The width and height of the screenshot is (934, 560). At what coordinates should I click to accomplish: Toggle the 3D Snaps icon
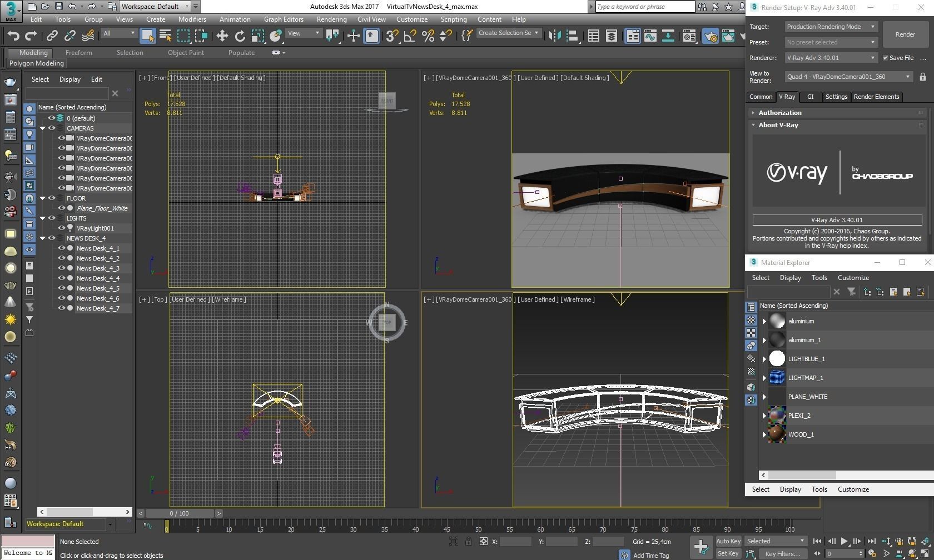click(x=391, y=36)
